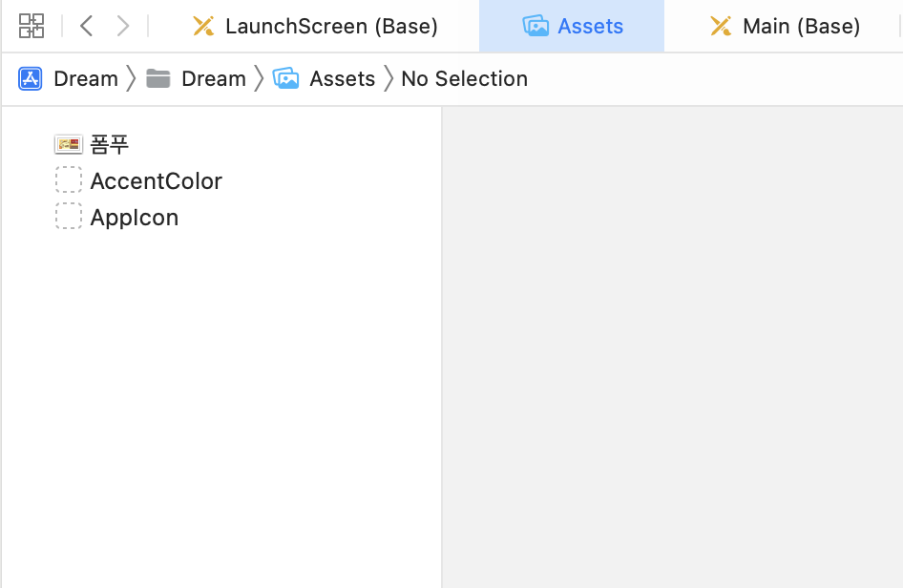Click Assets label in jump bar
903x588 pixels.
(x=342, y=78)
